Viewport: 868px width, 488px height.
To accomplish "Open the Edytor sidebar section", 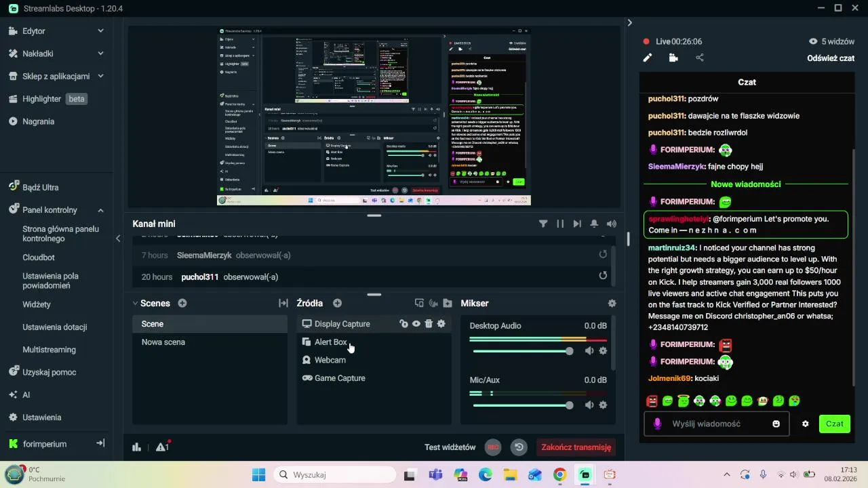I will 34,30.
